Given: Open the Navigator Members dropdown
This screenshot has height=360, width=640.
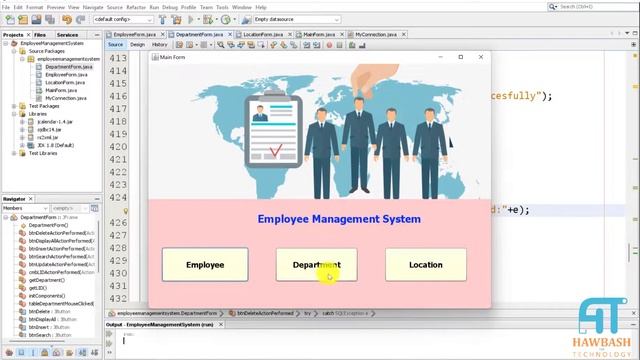Looking at the screenshot, I should 25,208.
